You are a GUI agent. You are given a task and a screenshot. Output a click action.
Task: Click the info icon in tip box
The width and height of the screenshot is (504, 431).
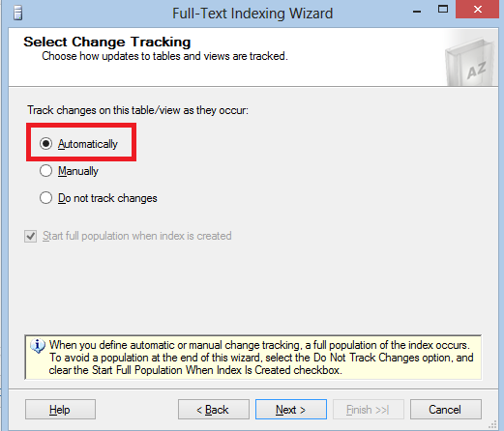(x=38, y=346)
